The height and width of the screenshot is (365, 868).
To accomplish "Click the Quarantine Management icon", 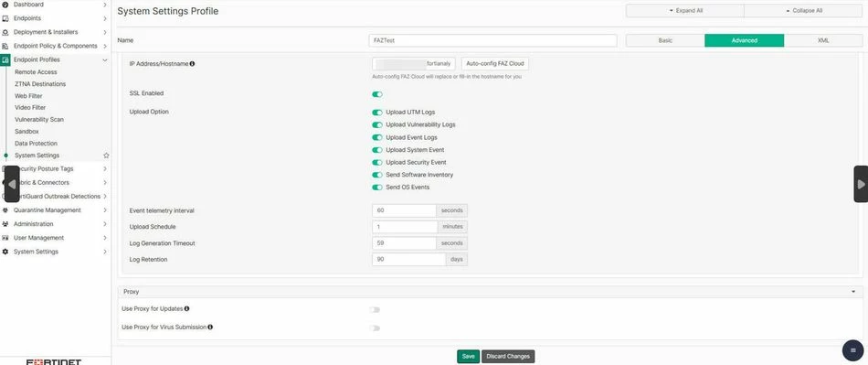I will point(5,210).
